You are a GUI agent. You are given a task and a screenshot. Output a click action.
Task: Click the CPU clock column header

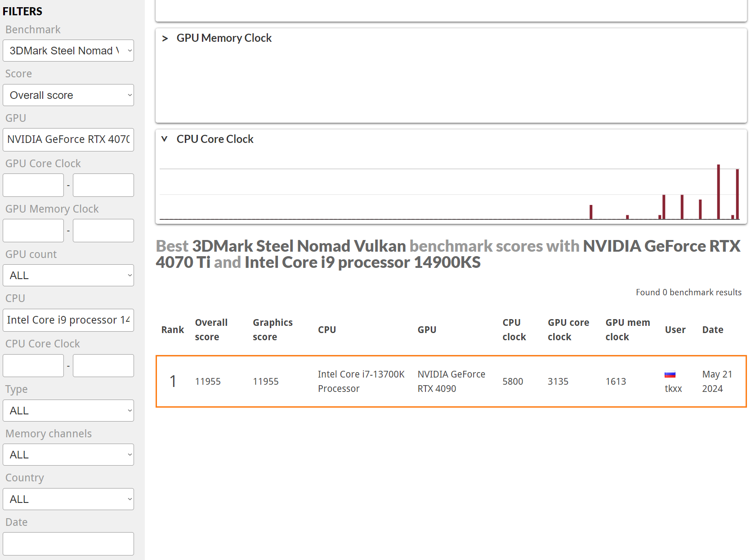click(514, 330)
